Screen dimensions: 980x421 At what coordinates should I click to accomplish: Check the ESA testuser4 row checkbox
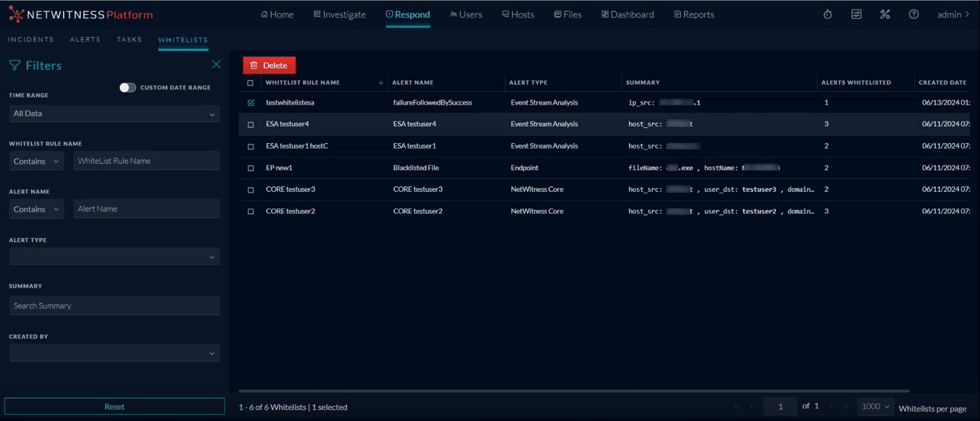point(251,123)
